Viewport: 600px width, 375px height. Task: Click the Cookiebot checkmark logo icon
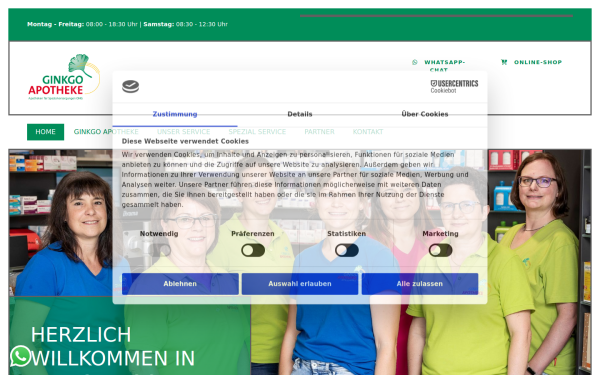tap(130, 86)
